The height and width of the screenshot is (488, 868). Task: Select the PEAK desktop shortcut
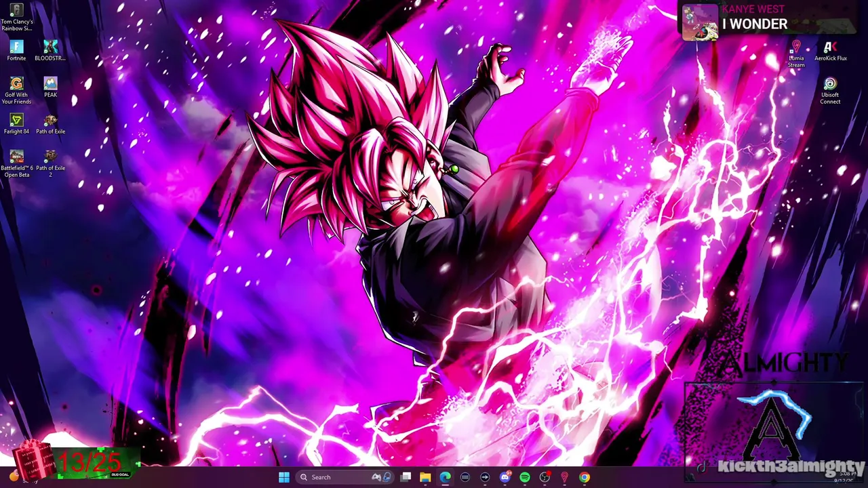[50, 87]
